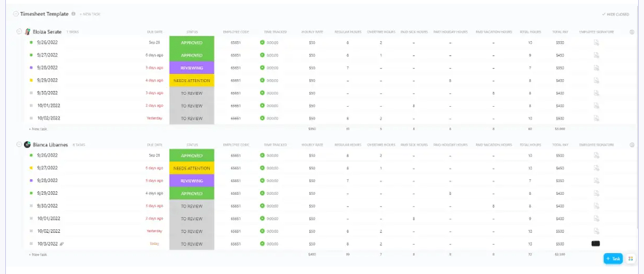Open signature file icon on Bianca's 9/29/2022 row
Viewport: 644px width, 274px height.
tap(596, 193)
